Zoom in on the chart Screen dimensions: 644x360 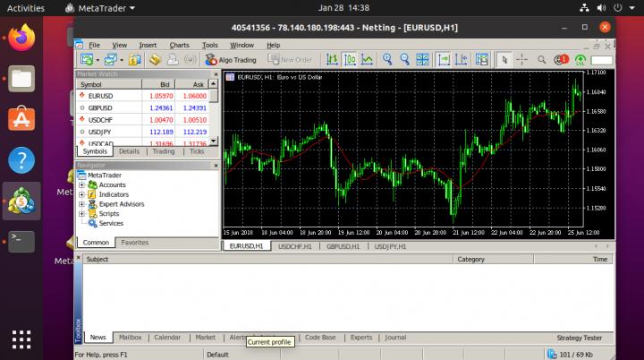tap(388, 60)
